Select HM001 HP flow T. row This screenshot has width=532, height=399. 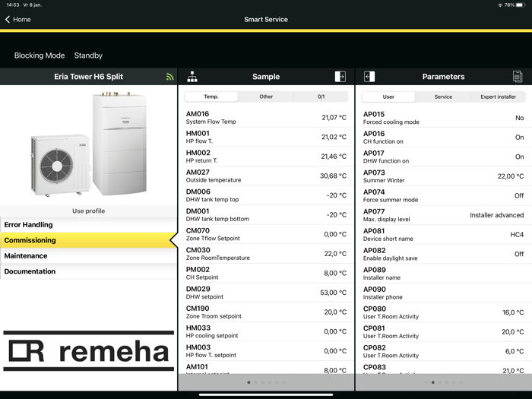(266, 137)
